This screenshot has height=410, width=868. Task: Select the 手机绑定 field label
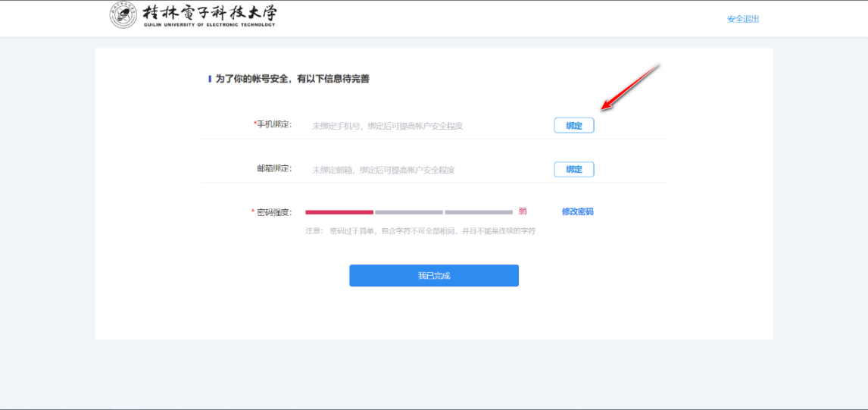tap(273, 124)
